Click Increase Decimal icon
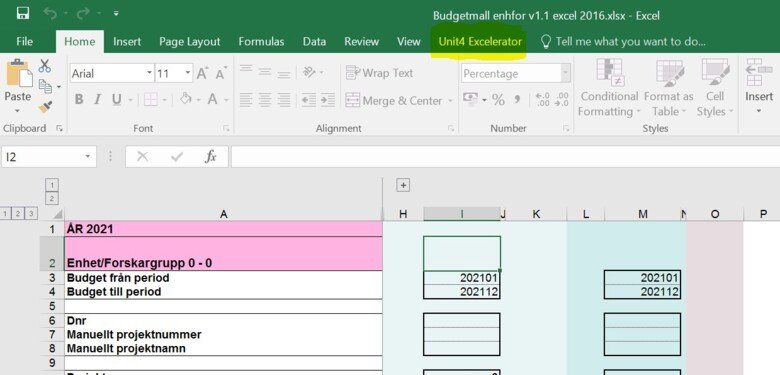The width and height of the screenshot is (780, 375). pyautogui.click(x=542, y=99)
